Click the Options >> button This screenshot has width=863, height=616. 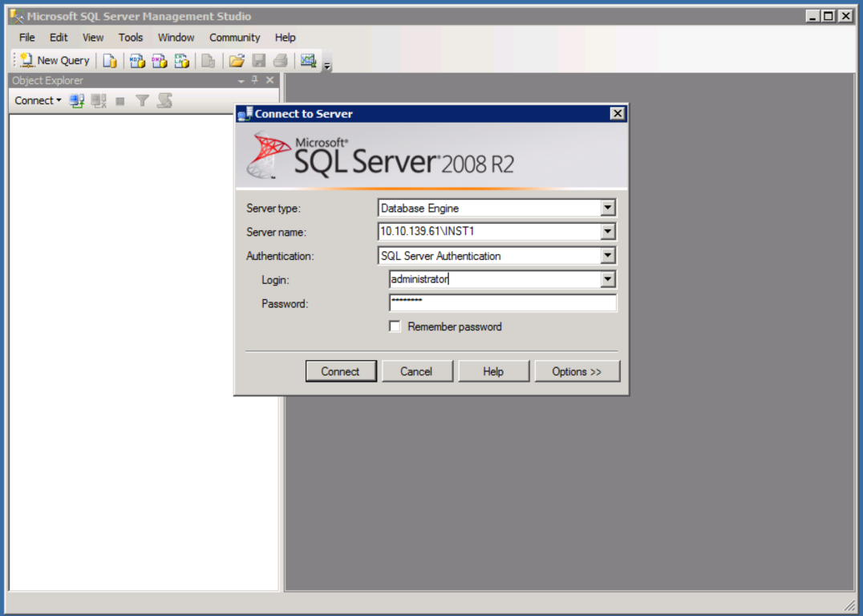[577, 371]
